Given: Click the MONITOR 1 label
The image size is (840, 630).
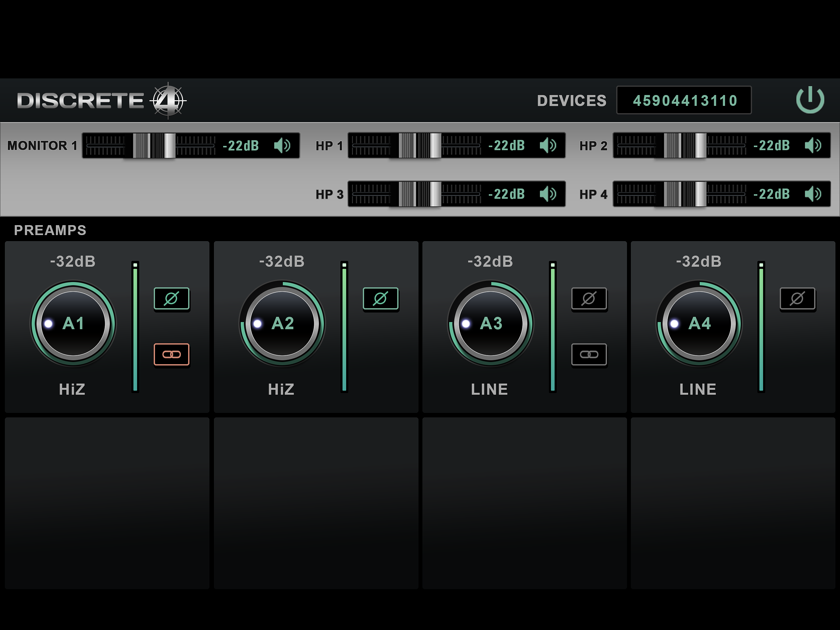Looking at the screenshot, I should point(42,146).
